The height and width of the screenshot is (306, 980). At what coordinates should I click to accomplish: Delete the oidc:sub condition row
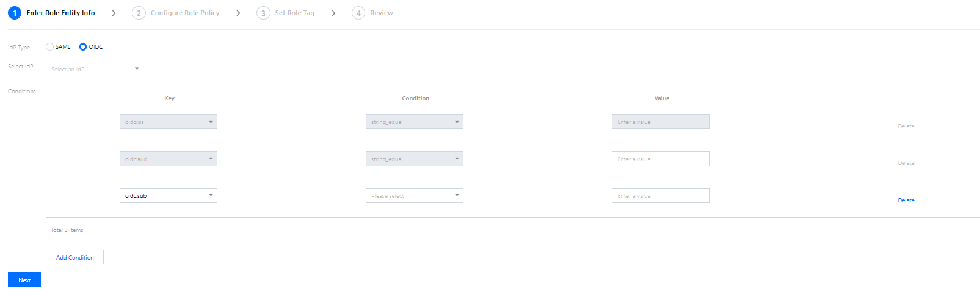point(906,200)
